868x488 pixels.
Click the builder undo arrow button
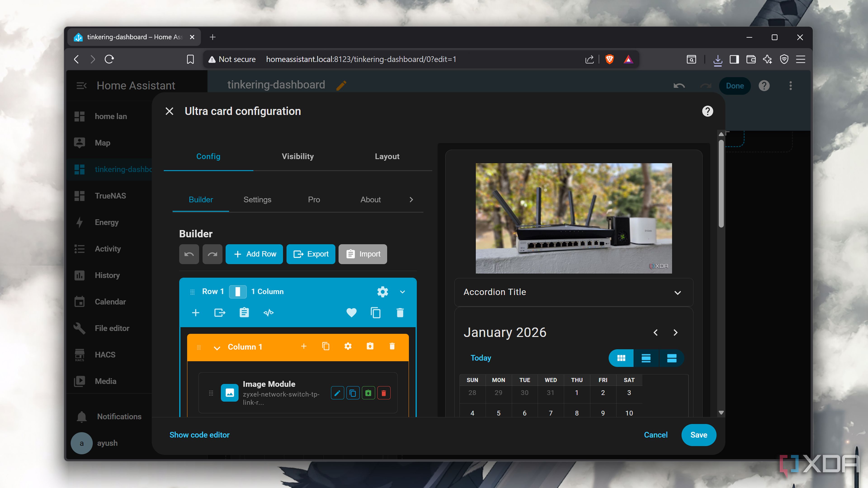tap(189, 254)
